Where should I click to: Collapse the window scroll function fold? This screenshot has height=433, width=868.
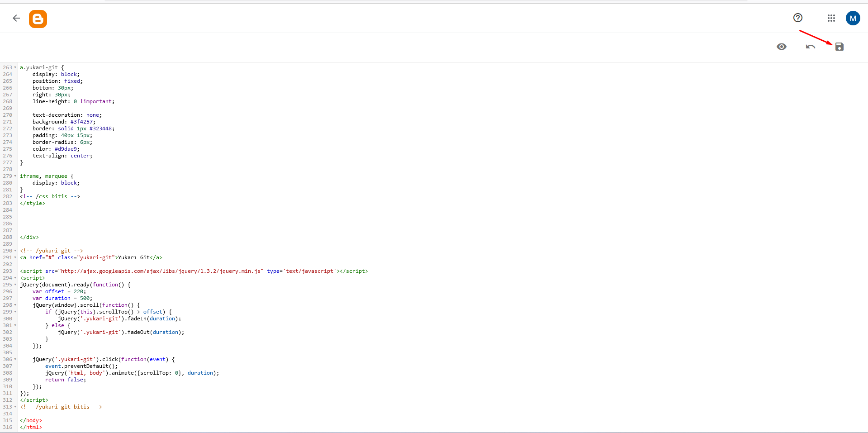pyautogui.click(x=15, y=305)
